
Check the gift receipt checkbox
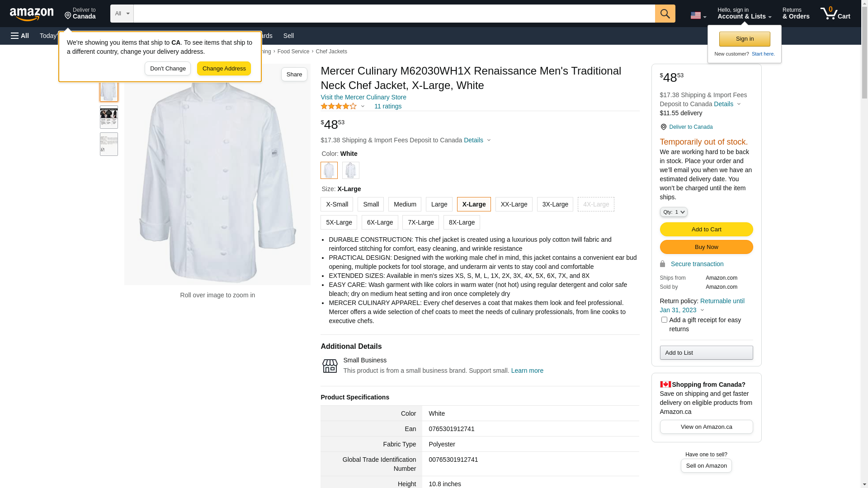[x=664, y=320]
